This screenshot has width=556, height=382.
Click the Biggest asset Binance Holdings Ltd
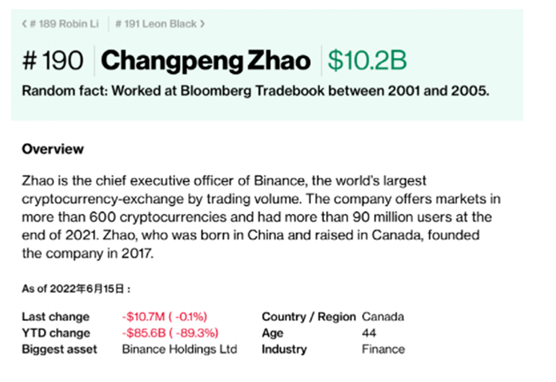click(x=179, y=349)
